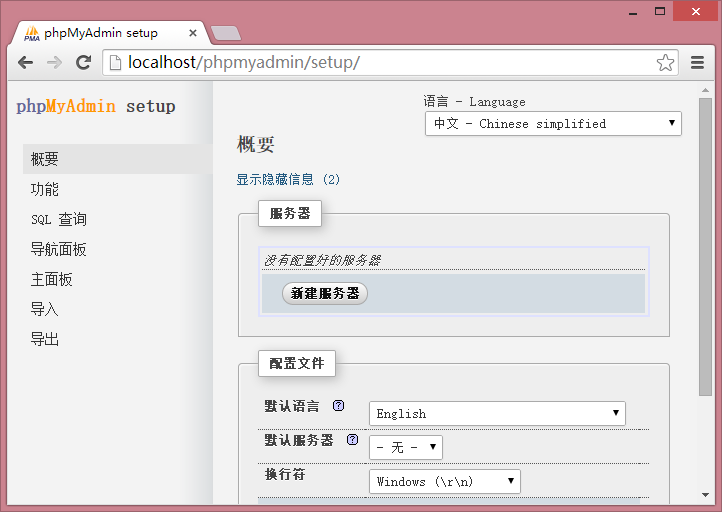Click the 服务器 section header

[290, 214]
